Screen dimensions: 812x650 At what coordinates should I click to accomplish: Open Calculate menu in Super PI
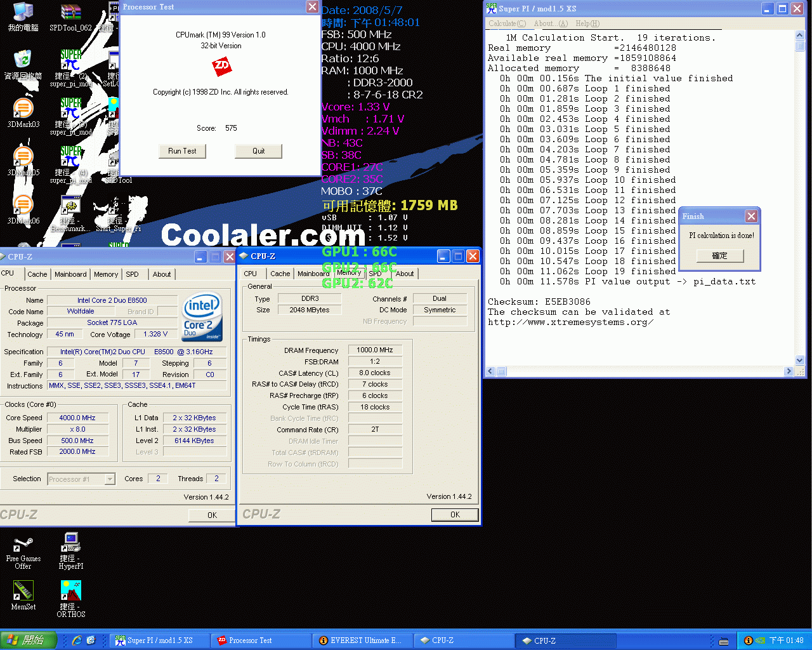pyautogui.click(x=507, y=23)
